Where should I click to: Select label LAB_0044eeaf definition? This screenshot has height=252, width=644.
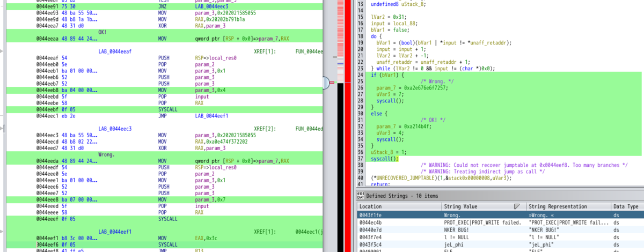pos(115,51)
